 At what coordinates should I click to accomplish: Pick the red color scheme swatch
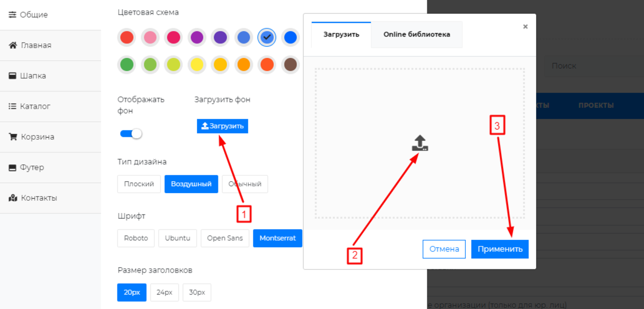[127, 38]
